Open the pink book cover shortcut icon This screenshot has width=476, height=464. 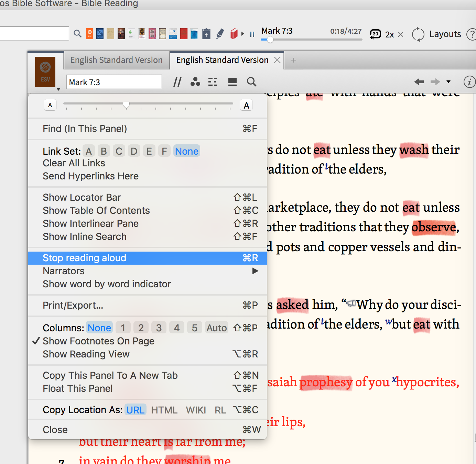152,34
